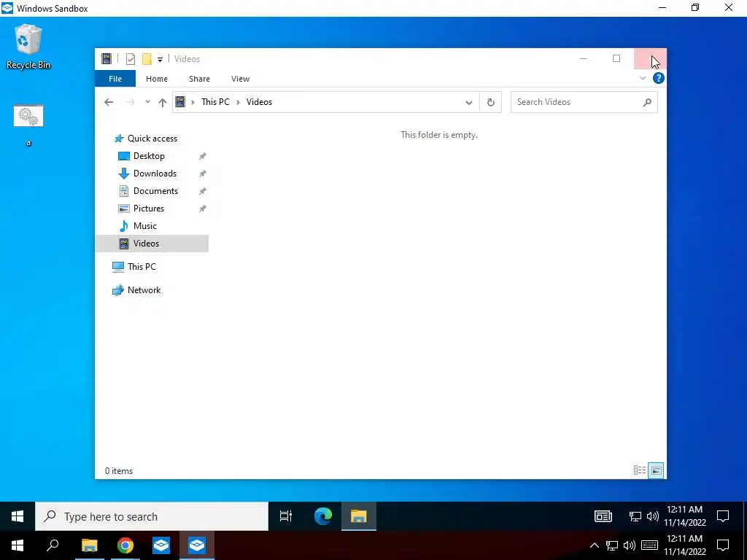The width and height of the screenshot is (747, 560).
Task: Switch to the Home ribbon tab
Action: (157, 79)
